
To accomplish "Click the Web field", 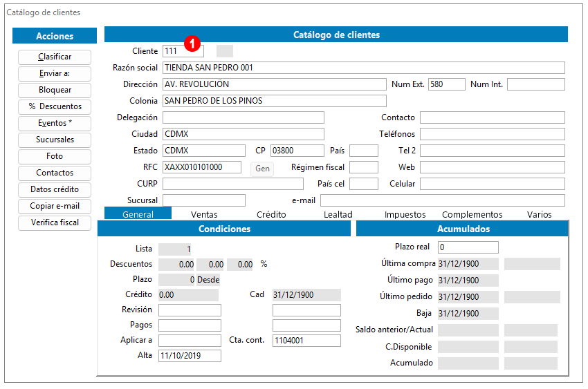I will coord(493,167).
